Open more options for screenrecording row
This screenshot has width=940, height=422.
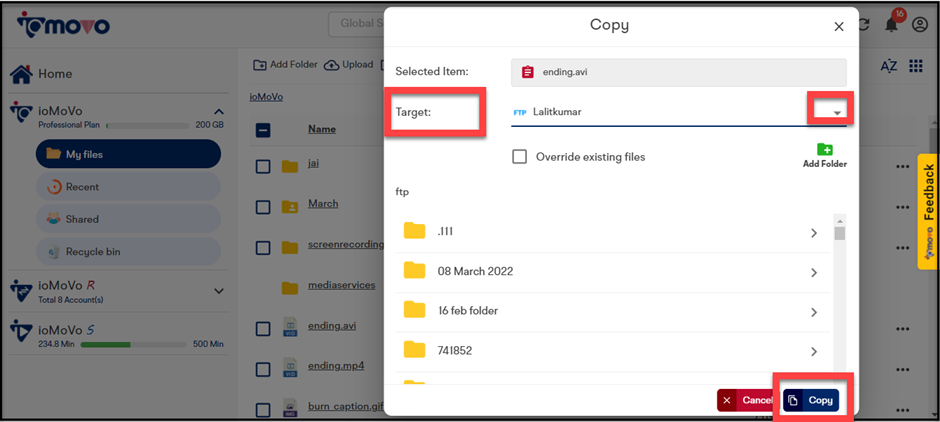tap(903, 248)
